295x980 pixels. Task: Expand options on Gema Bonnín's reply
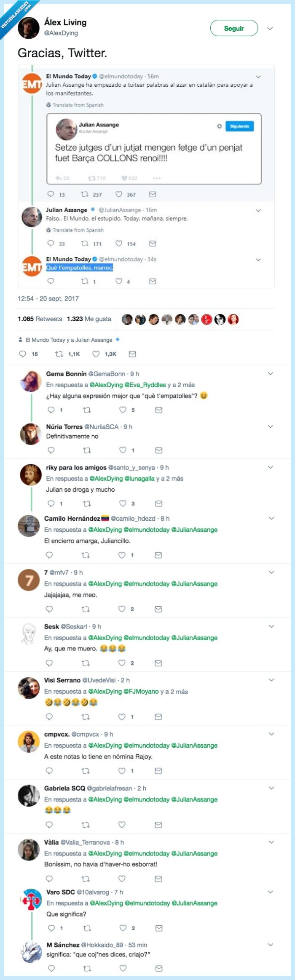271,373
